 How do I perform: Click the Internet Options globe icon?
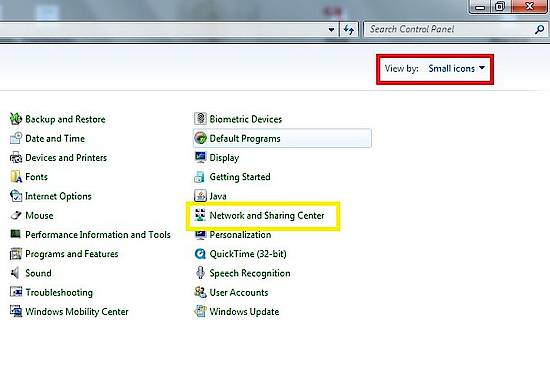click(x=16, y=196)
